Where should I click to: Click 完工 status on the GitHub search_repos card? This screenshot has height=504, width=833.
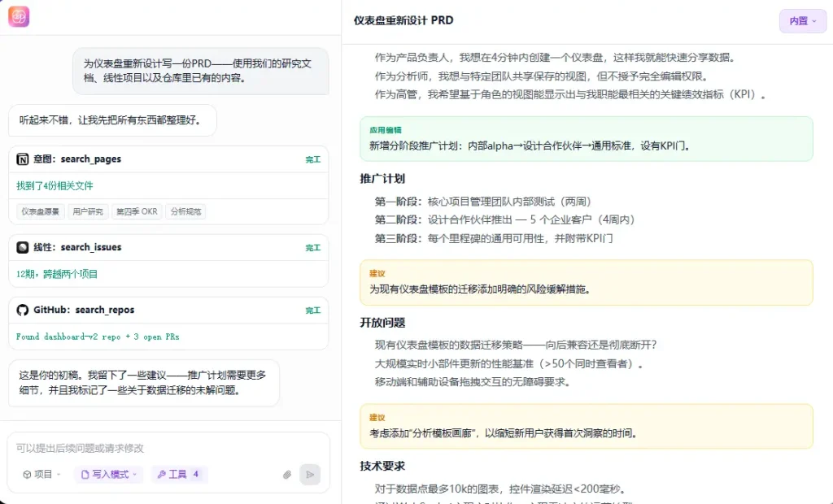tap(313, 311)
